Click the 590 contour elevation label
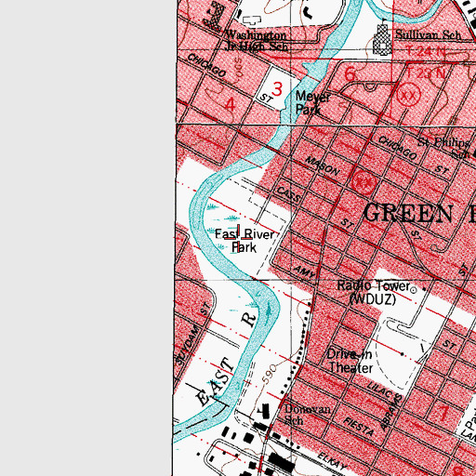 [270, 374]
